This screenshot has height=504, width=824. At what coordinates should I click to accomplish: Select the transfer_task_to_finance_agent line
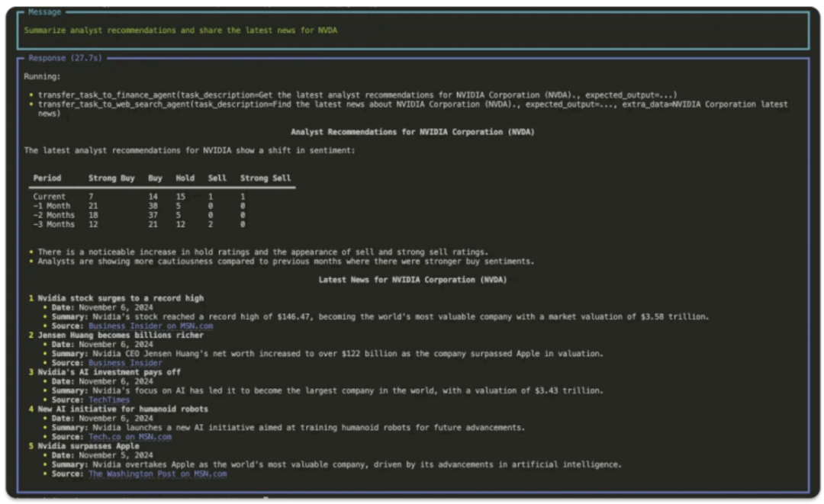coord(357,95)
